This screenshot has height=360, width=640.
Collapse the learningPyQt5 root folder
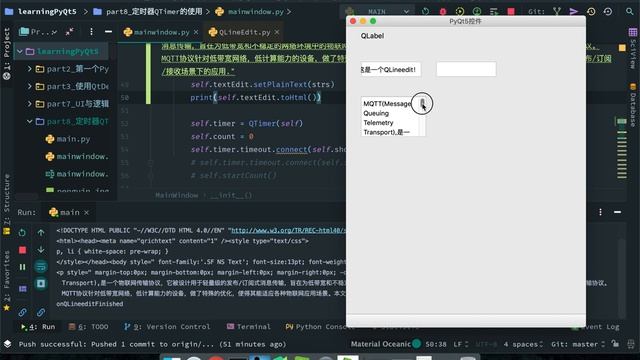(x=20, y=51)
